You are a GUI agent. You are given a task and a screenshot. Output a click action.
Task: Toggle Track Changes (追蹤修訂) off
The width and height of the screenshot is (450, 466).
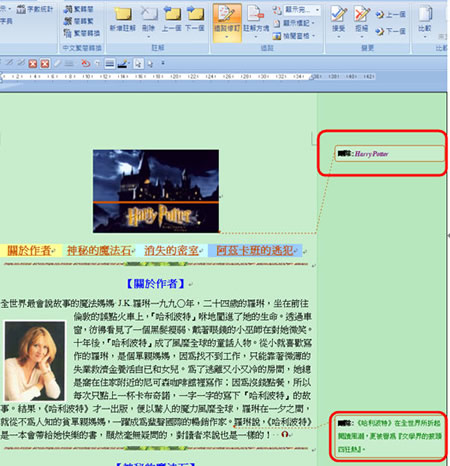[227, 23]
